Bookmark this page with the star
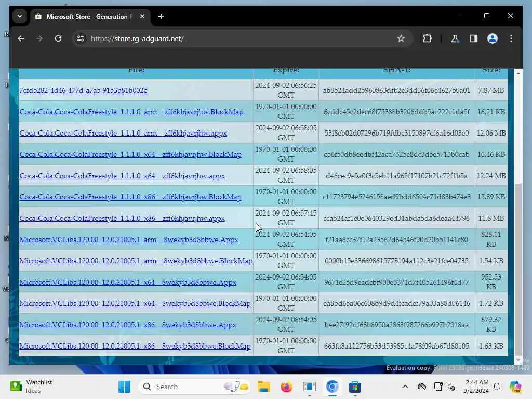 pos(401,38)
